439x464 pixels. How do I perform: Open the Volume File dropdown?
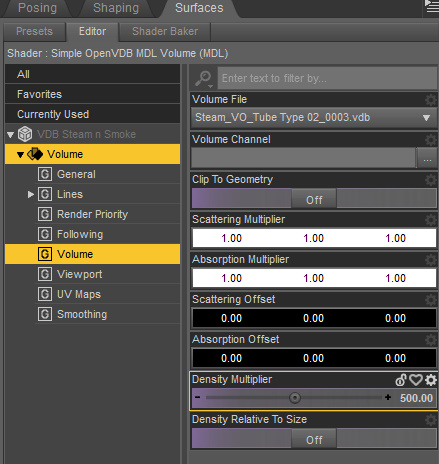(314, 118)
